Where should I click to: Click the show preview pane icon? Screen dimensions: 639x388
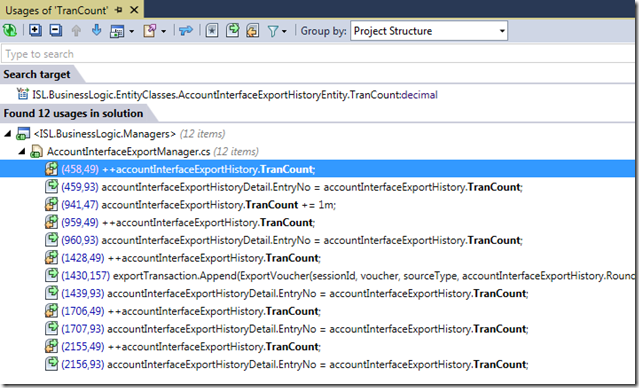coord(117,31)
